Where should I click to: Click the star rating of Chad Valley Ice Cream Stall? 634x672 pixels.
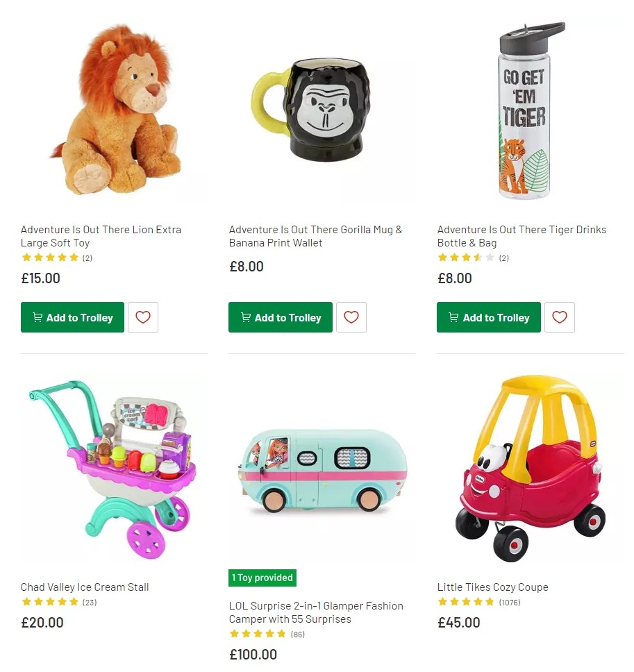[x=50, y=602]
